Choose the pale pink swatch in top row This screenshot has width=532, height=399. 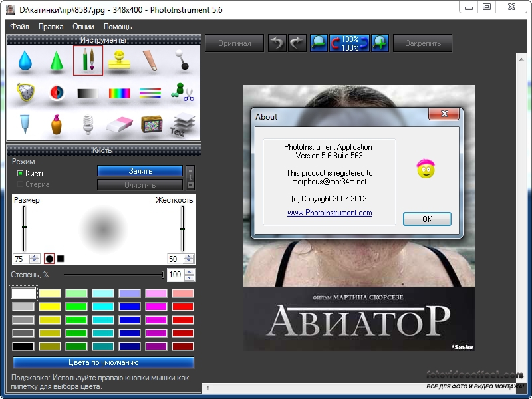[x=182, y=293]
